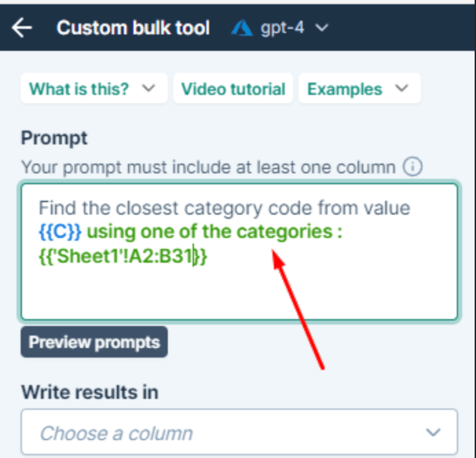Click the chevron next to gpt-4

point(321,28)
